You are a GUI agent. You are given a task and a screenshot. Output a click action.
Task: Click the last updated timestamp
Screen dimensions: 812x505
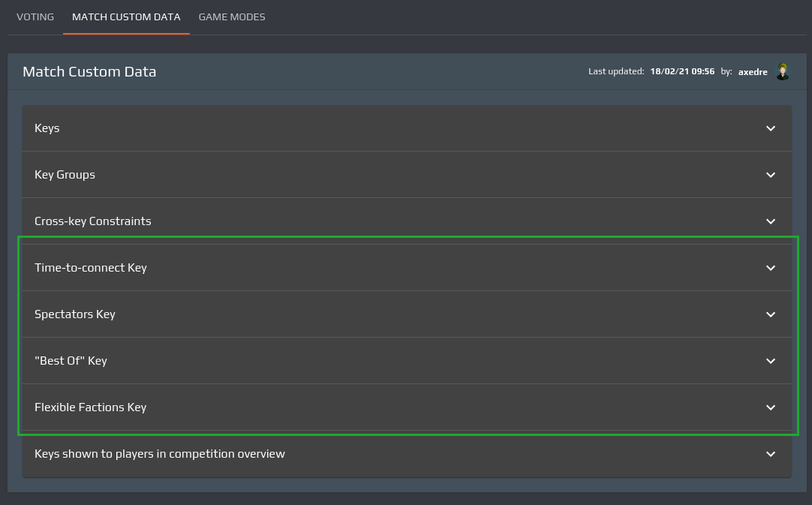tap(682, 72)
